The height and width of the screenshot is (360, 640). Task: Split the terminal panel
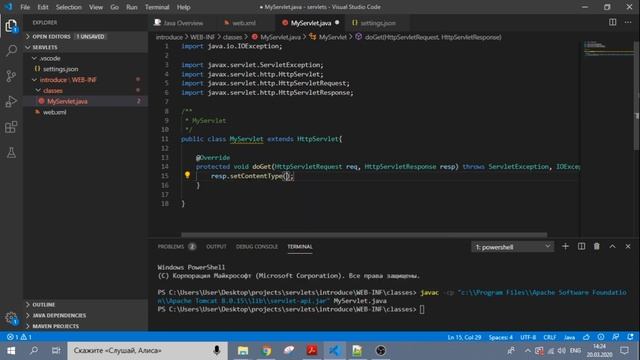click(581, 246)
